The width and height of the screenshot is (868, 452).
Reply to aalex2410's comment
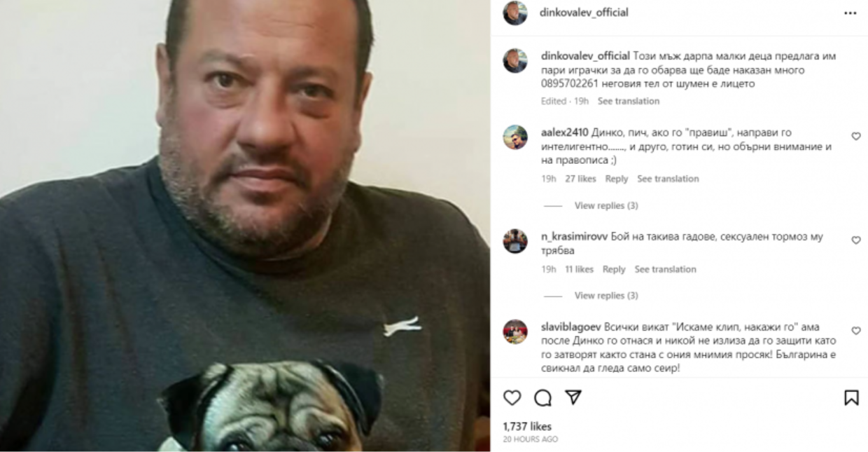[x=617, y=179]
